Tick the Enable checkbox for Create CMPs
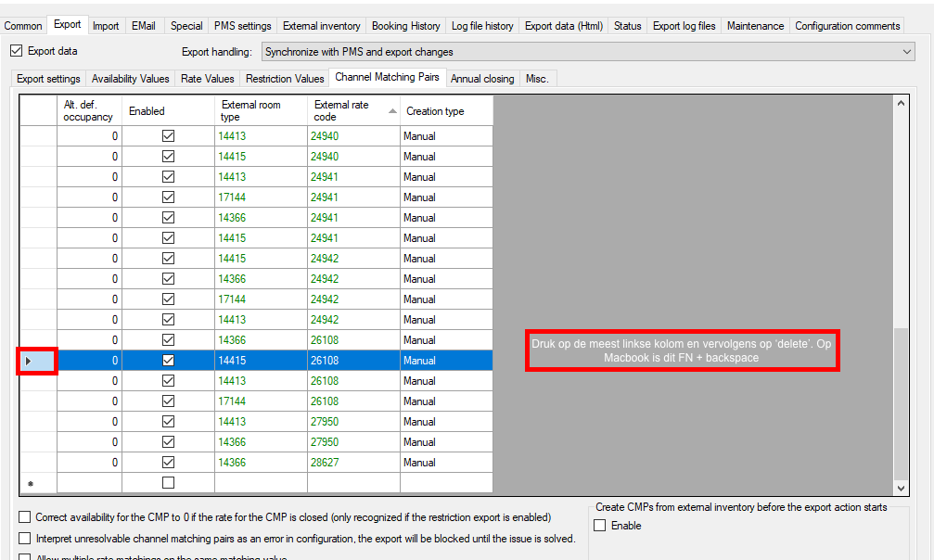This screenshot has height=560, width=934. click(600, 526)
